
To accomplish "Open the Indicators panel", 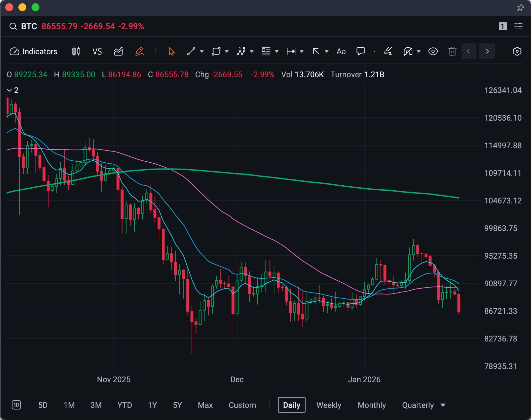I will tap(33, 51).
